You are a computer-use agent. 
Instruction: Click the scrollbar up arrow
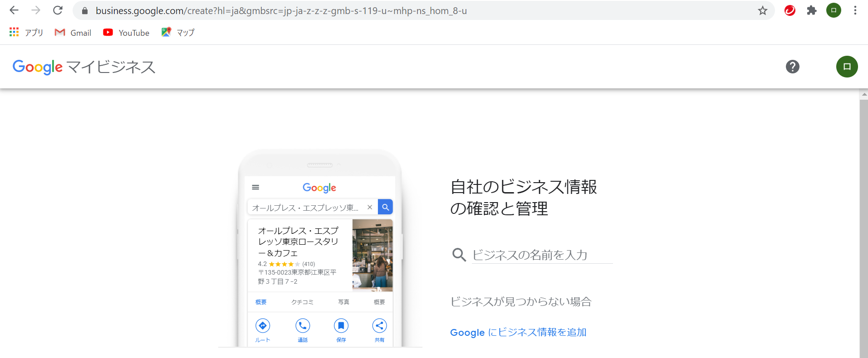click(863, 94)
